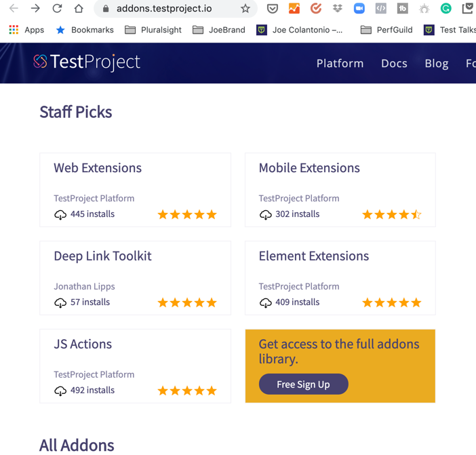The height and width of the screenshot is (455, 476).
Task: Click the 492 installs text
Action: pos(93,390)
